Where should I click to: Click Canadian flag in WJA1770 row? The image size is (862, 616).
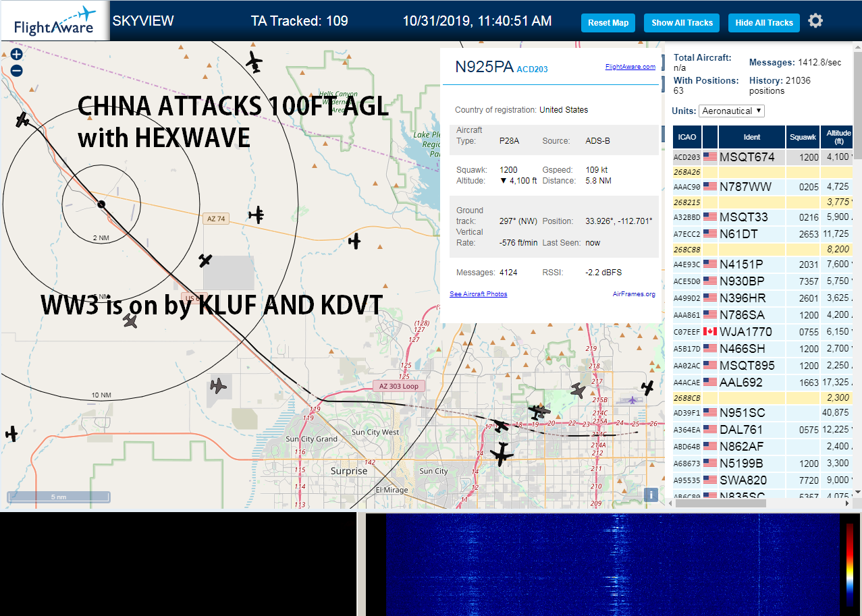point(710,331)
